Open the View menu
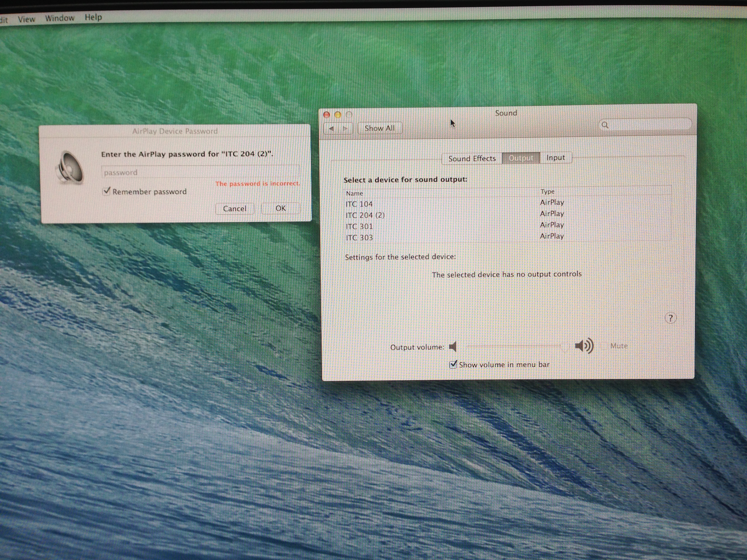 [x=26, y=19]
